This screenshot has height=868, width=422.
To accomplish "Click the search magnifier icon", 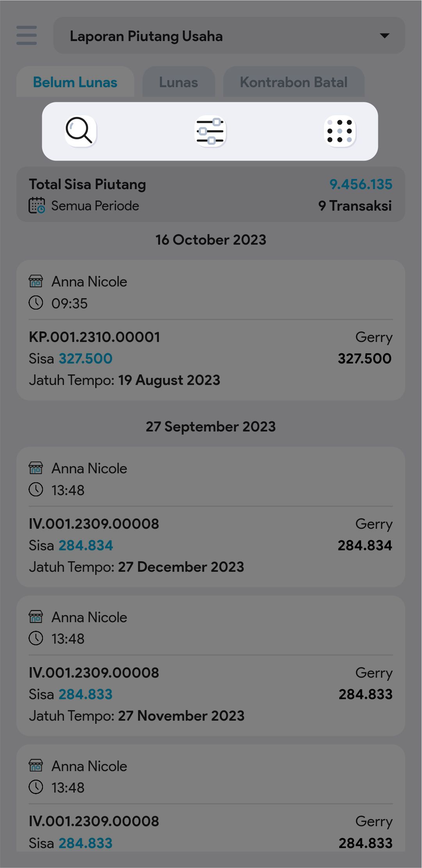I will 80,131.
